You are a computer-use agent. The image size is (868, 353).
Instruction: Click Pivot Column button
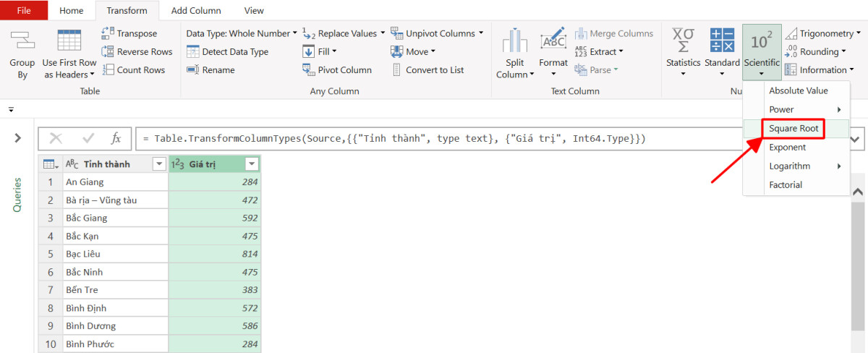tap(337, 69)
